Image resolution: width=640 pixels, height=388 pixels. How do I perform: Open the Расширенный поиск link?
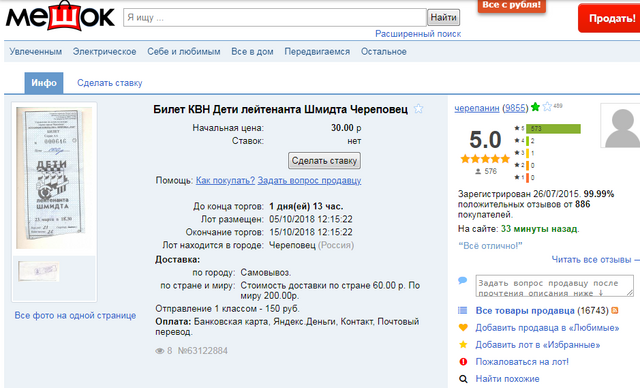coord(418,34)
